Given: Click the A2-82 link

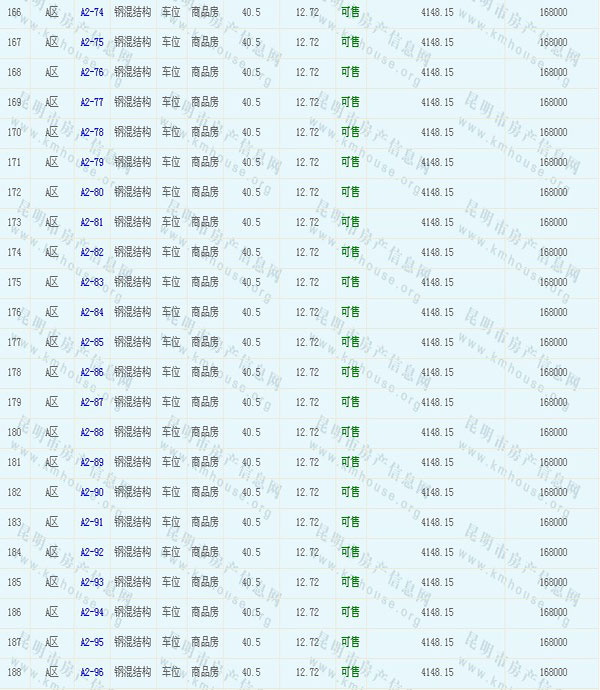Looking at the screenshot, I should click(x=91, y=252).
